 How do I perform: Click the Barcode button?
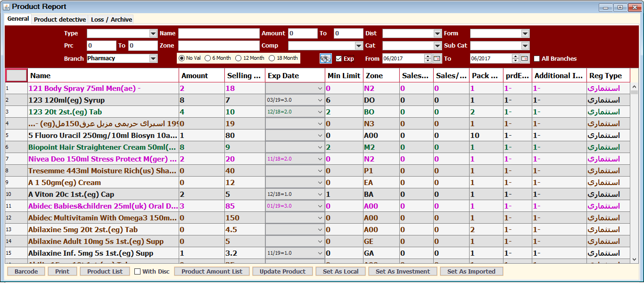point(26,271)
